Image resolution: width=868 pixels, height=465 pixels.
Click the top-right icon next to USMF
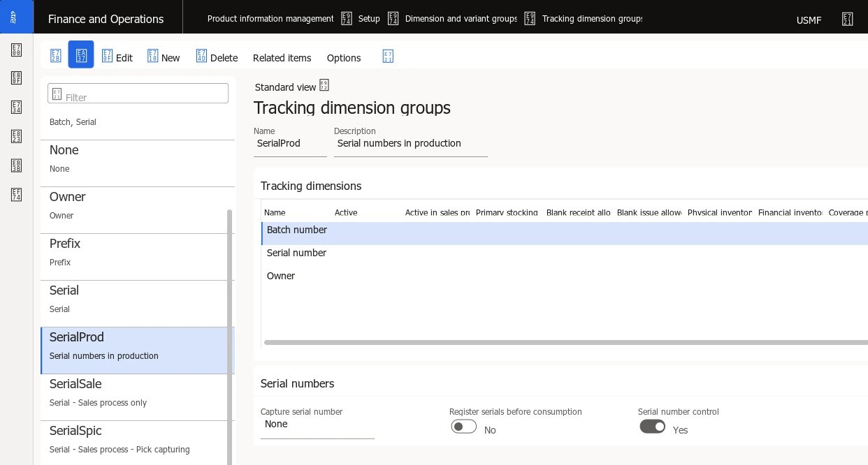tap(847, 19)
